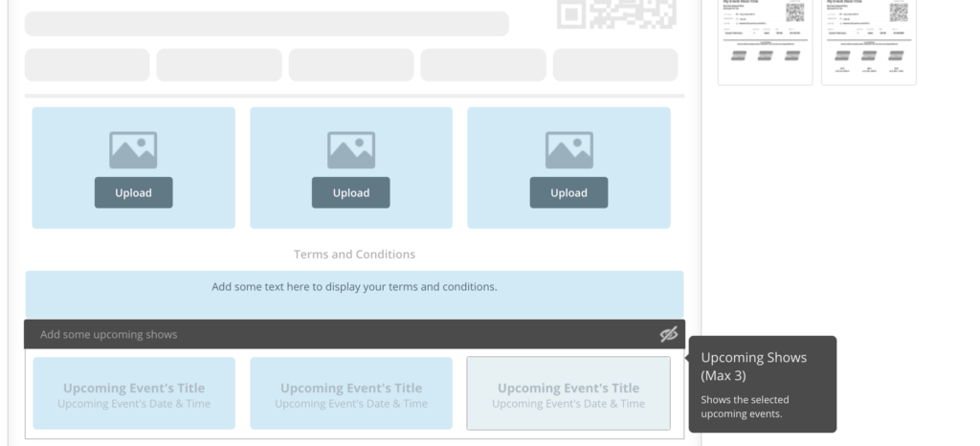Viewport: 980px width, 446px height.
Task: Click the 'Terms and Conditions' heading
Action: 354,255
